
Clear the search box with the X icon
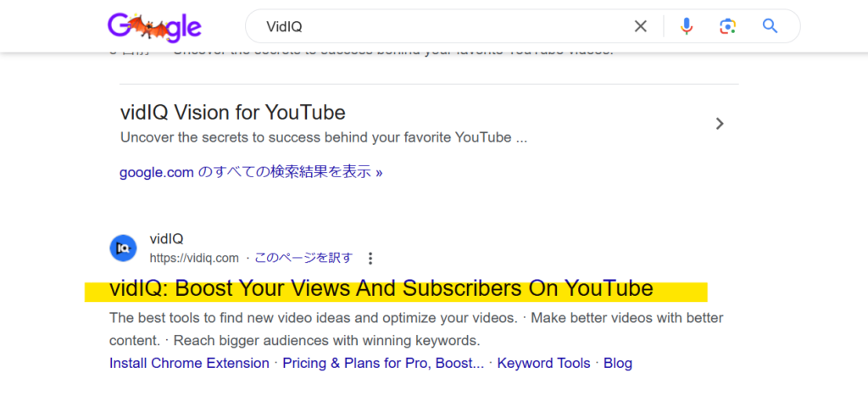coord(641,26)
